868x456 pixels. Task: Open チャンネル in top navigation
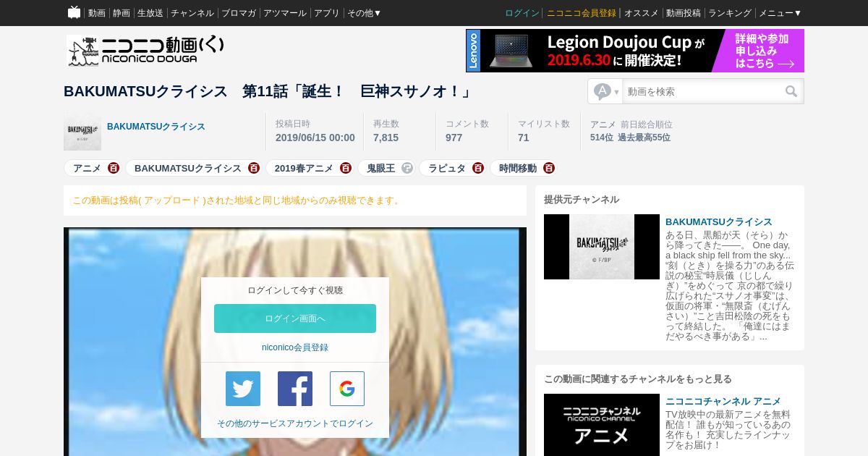(x=192, y=13)
